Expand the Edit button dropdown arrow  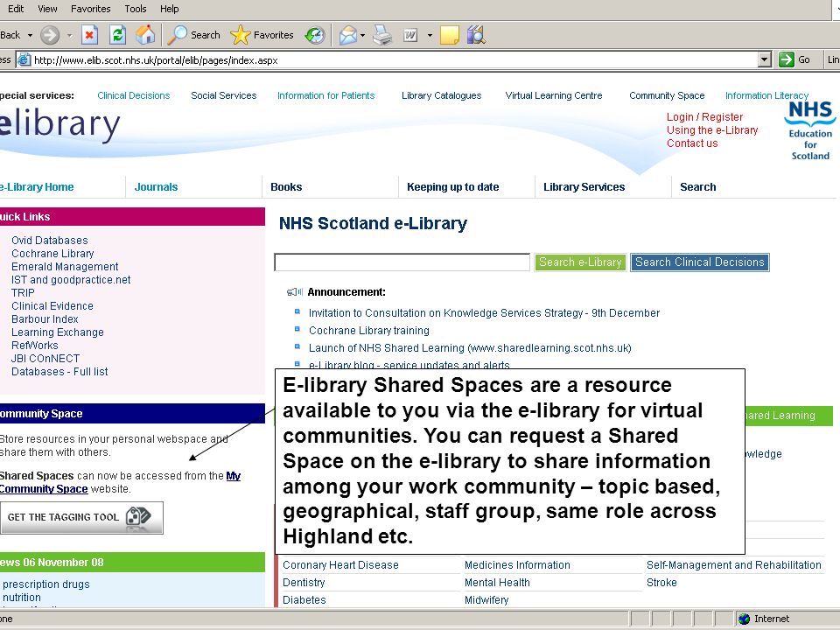pos(430,35)
